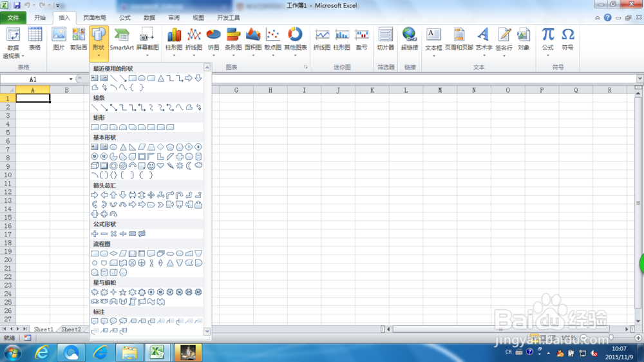The width and height of the screenshot is (644, 362).
Task: Open the 符号 symbol (Ω) dialog
Action: (567, 39)
